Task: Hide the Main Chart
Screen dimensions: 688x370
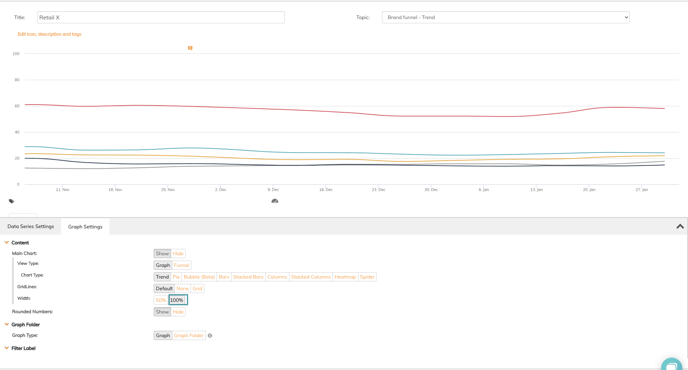Action: click(x=178, y=254)
